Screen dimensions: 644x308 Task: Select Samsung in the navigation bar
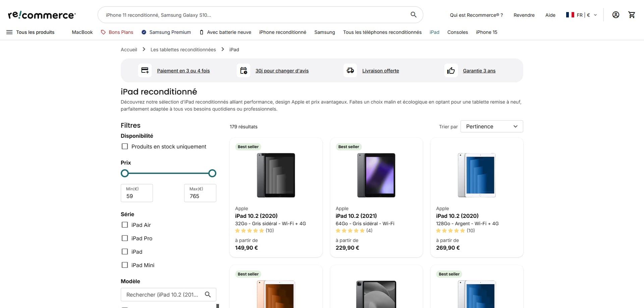pos(325,32)
